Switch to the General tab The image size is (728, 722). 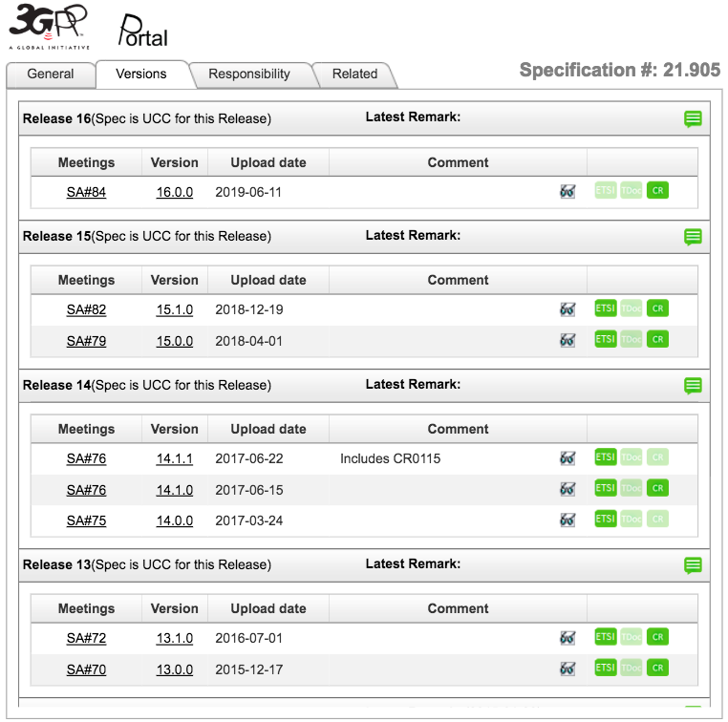pyautogui.click(x=50, y=74)
